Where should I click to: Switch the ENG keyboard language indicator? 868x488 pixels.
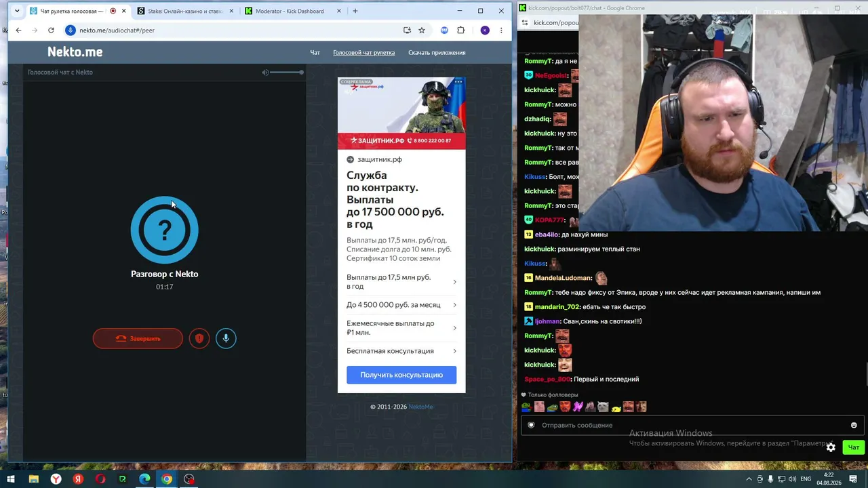tap(806, 479)
